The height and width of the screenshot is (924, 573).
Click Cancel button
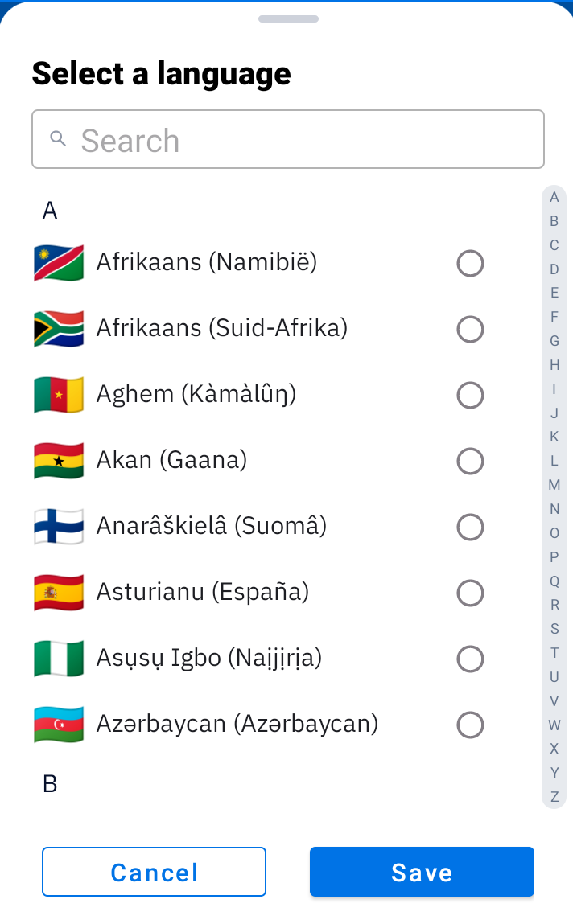(x=154, y=873)
